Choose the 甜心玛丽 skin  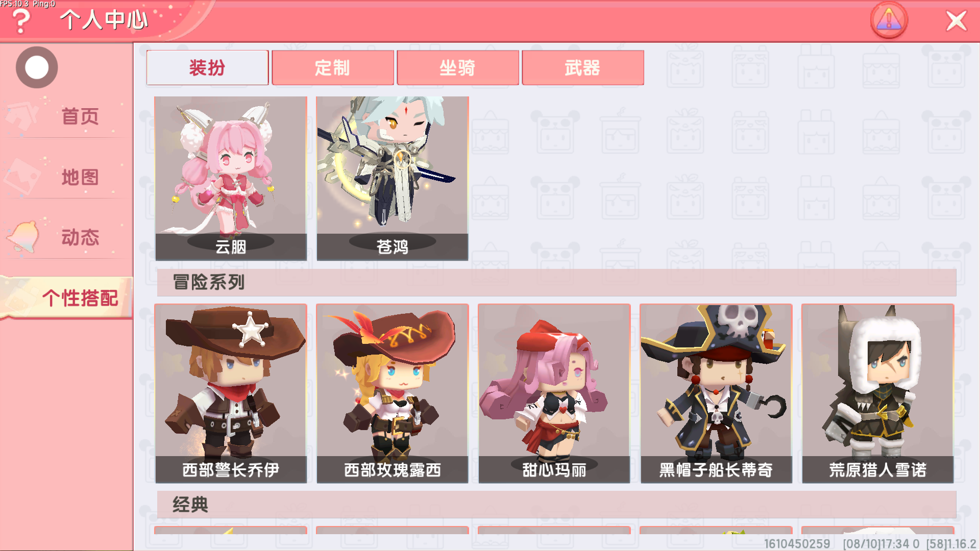tap(554, 393)
